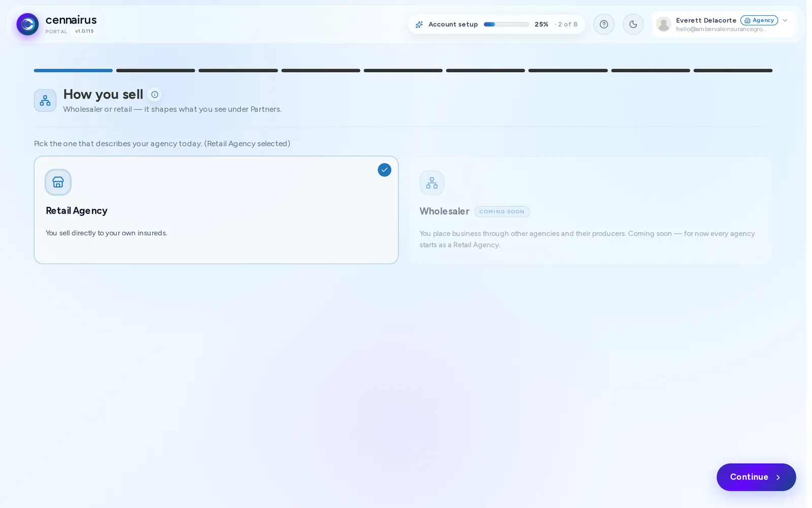Jump to the second step segment
This screenshot has height=508, width=812.
tap(156, 71)
